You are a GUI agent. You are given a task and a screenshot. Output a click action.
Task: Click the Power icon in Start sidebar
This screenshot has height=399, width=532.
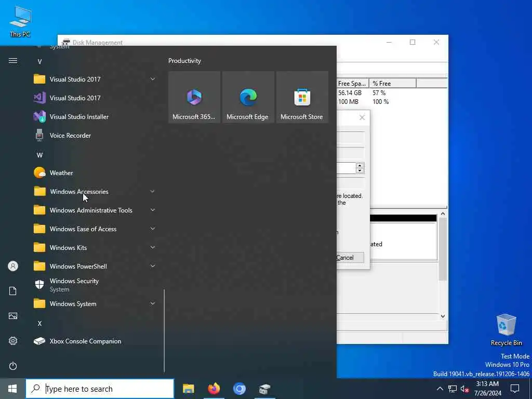(13, 366)
